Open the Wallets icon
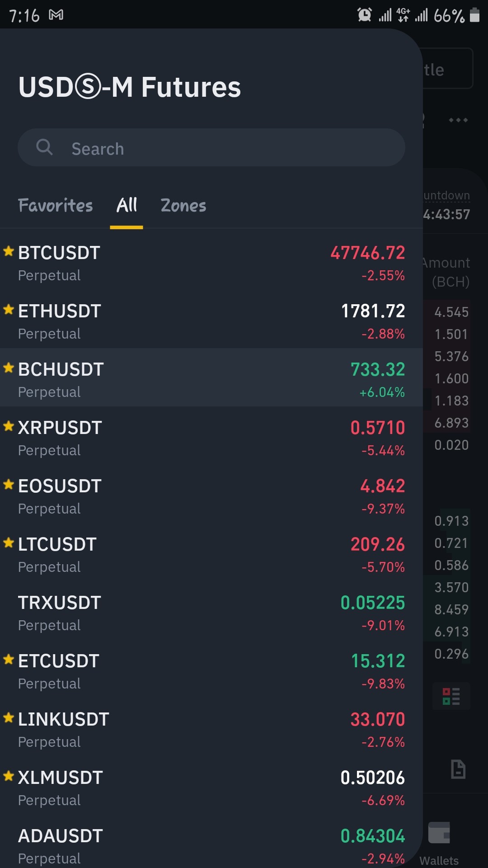Image resolution: width=488 pixels, height=868 pixels. tap(439, 833)
